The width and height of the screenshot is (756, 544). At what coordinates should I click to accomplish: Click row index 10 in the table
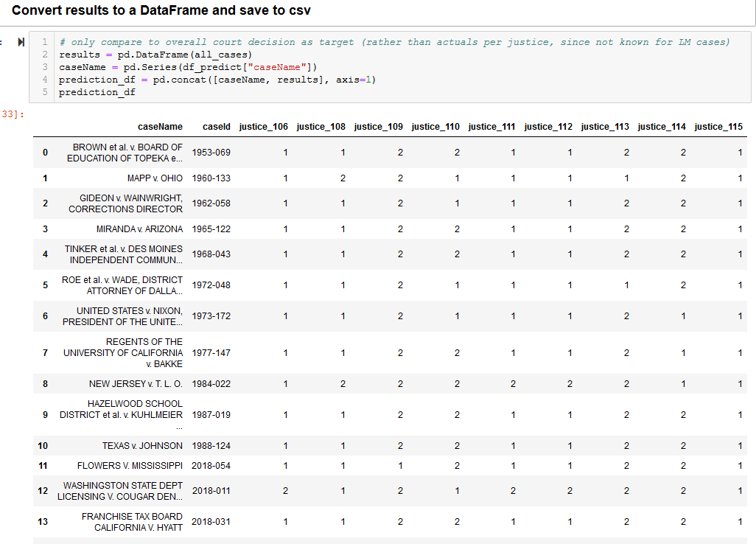[43, 446]
